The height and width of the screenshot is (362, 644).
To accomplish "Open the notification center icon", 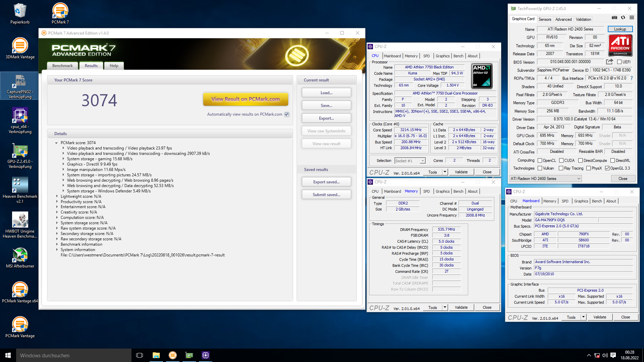I will [613, 355].
